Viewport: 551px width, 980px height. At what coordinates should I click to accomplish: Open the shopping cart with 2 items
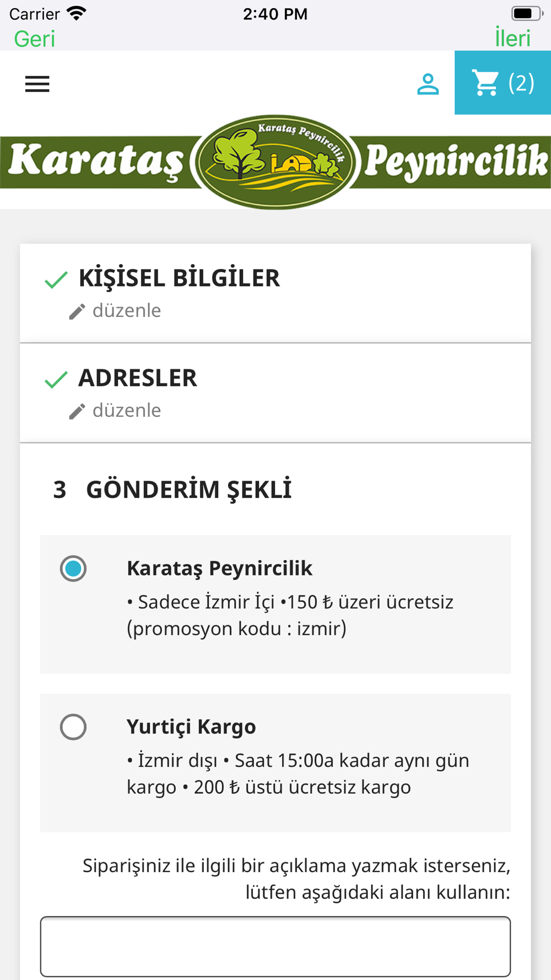[x=503, y=83]
